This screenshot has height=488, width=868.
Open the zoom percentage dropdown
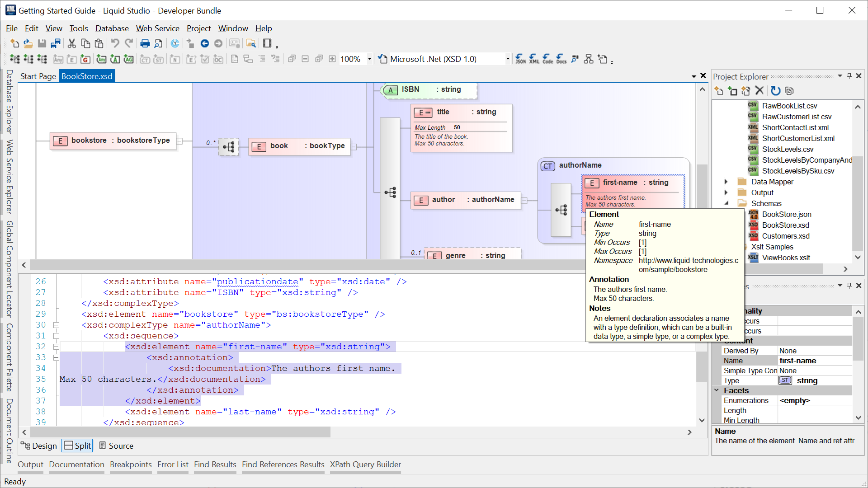tap(369, 59)
